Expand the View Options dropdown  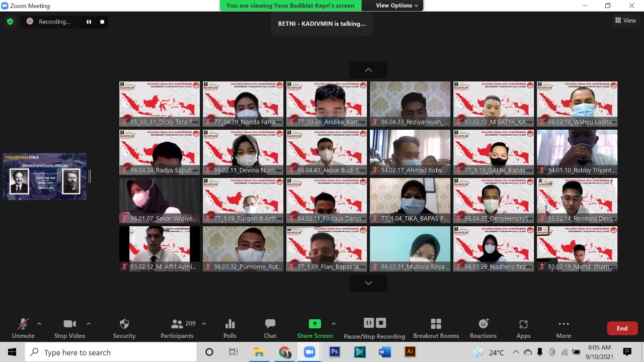pos(397,6)
